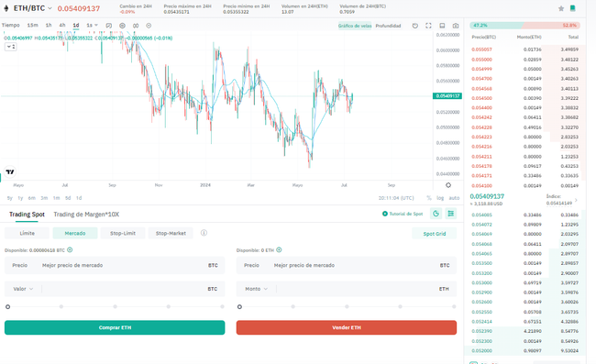Add BTC funds with plus icon
The image size is (596, 364).
pyautogui.click(x=70, y=250)
